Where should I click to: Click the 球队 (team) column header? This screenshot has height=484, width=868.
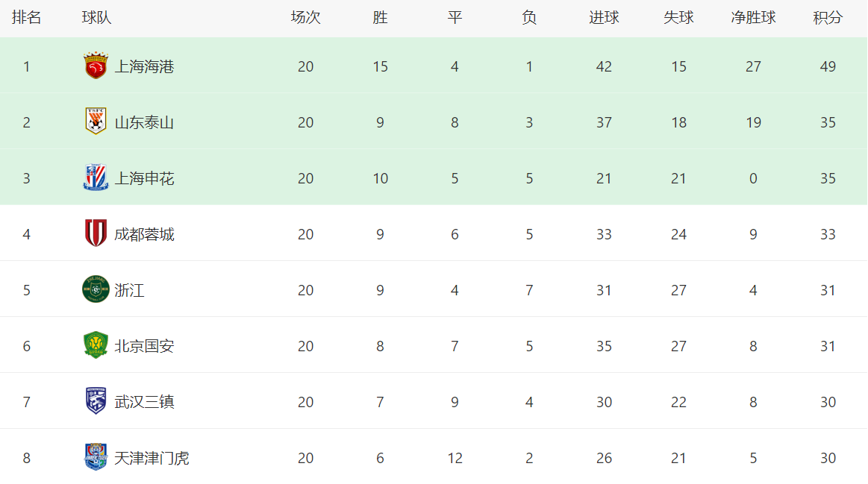click(97, 18)
